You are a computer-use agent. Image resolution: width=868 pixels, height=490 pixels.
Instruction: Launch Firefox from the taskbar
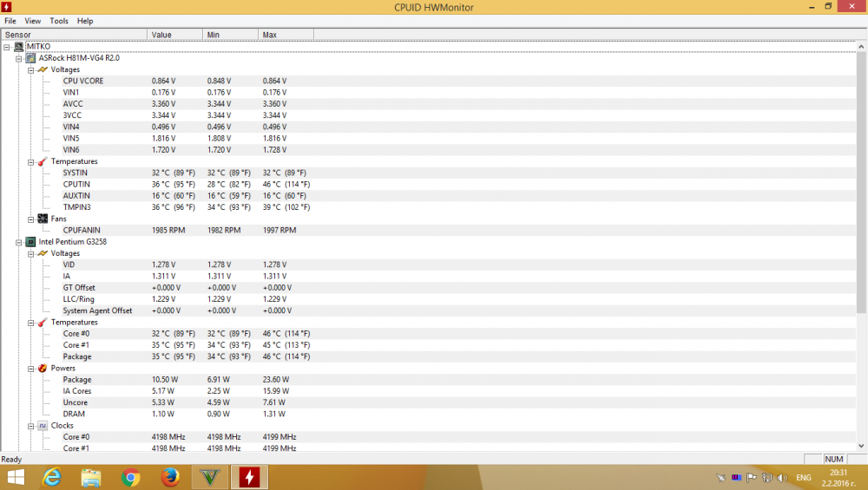170,477
